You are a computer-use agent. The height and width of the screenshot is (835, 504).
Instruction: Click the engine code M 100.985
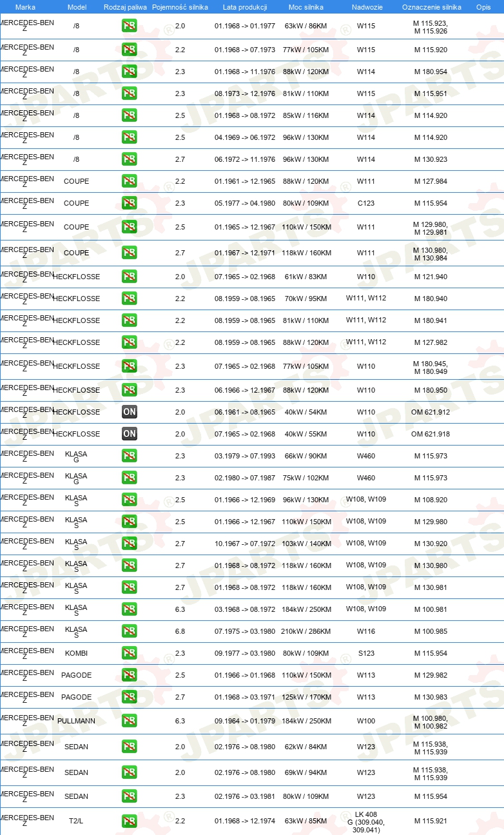coord(431,631)
